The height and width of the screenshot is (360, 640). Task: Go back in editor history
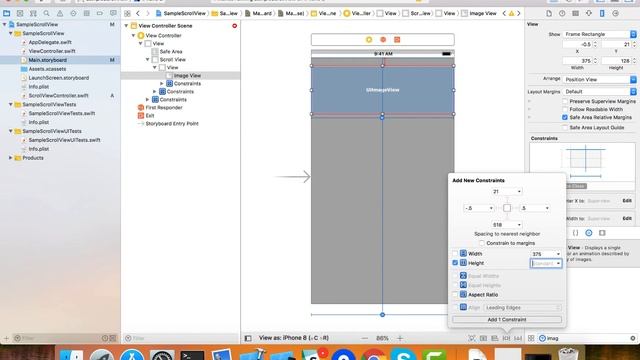[138, 13]
